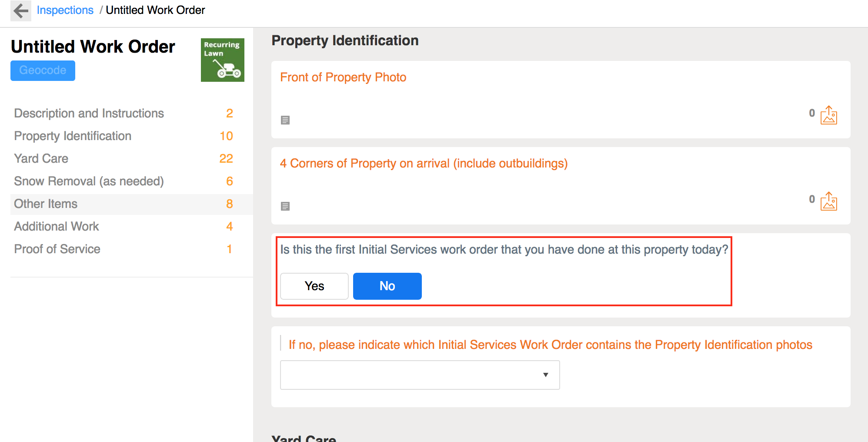Viewport: 868px width, 442px height.
Task: Go to Proof of Service section
Action: pos(57,249)
